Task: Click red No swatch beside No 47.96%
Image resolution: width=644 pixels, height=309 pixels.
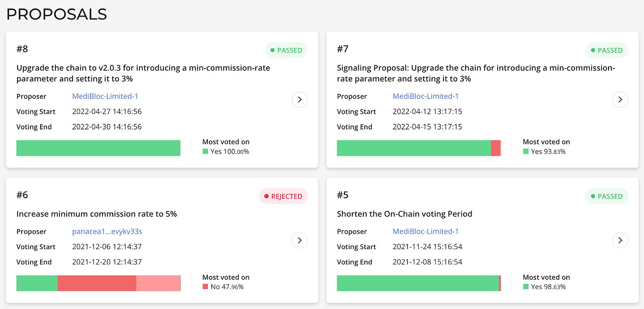Action: coord(205,287)
